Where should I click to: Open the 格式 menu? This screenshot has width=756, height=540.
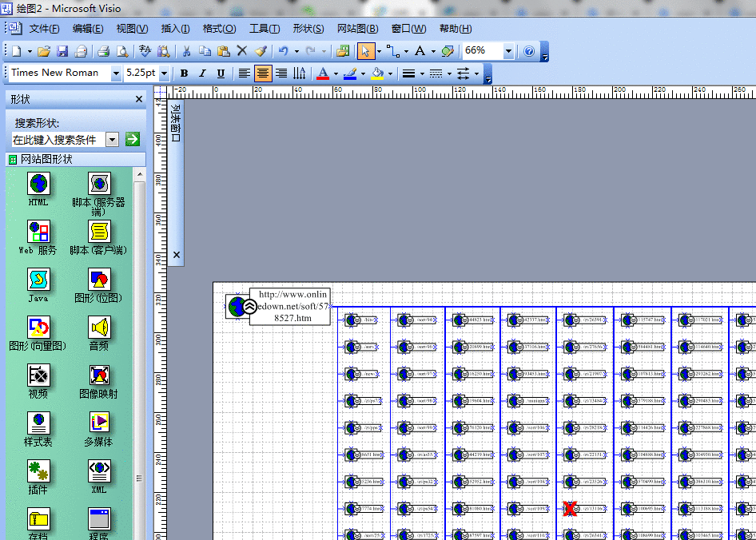218,28
